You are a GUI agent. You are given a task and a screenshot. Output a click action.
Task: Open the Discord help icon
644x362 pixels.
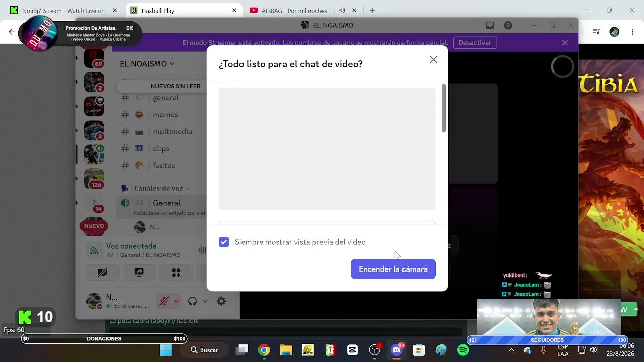[x=508, y=25]
